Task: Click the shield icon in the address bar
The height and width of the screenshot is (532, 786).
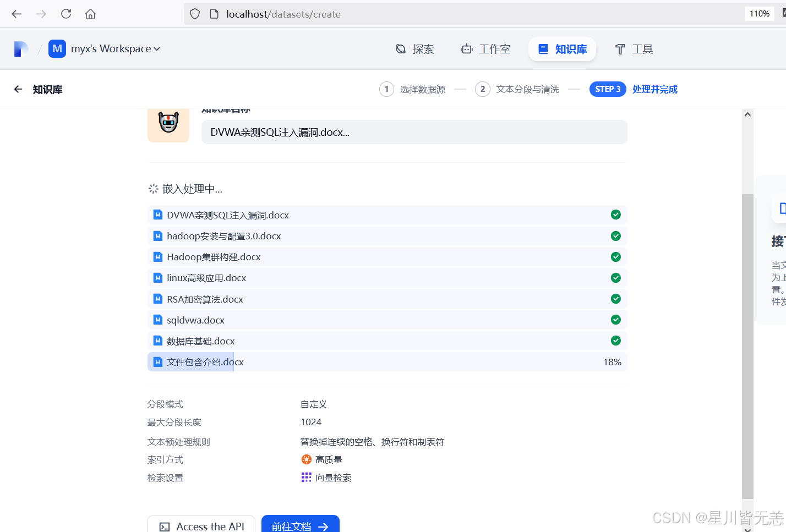Action: pyautogui.click(x=195, y=14)
